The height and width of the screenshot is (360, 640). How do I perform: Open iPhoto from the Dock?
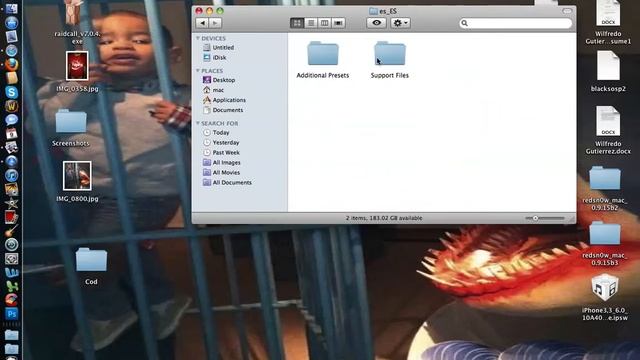tap(11, 189)
